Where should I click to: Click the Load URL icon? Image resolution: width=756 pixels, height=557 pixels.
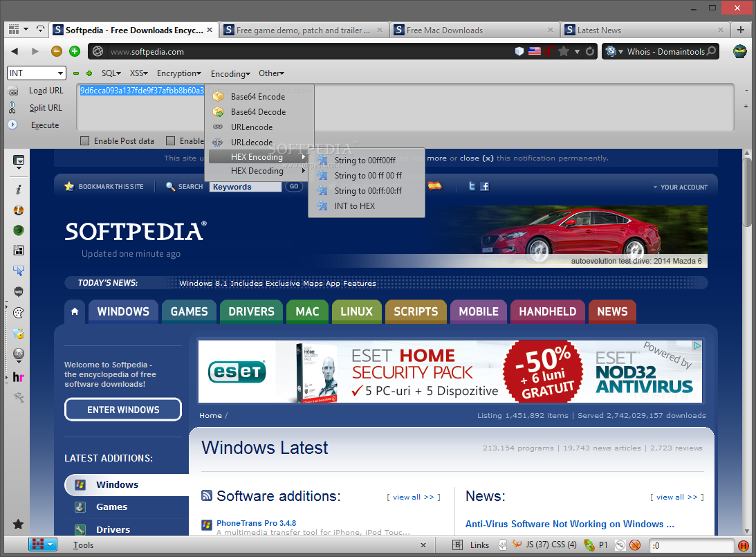pyautogui.click(x=13, y=91)
